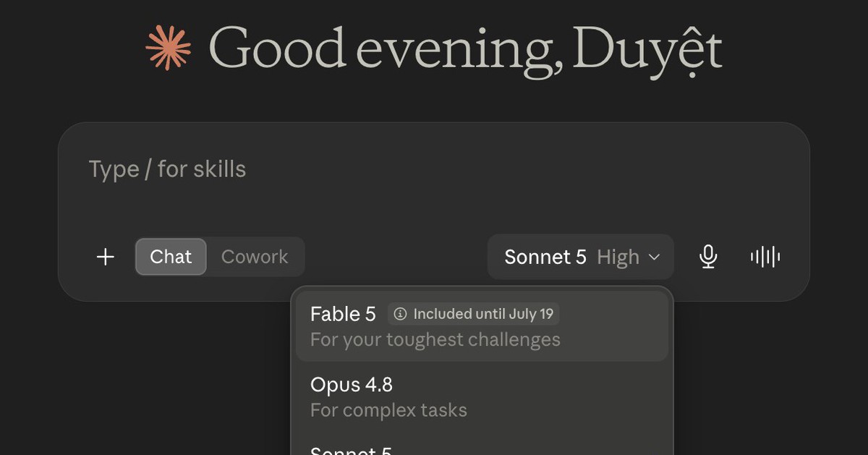Click the plus icon to add attachments
The image size is (868, 455).
pyautogui.click(x=106, y=257)
